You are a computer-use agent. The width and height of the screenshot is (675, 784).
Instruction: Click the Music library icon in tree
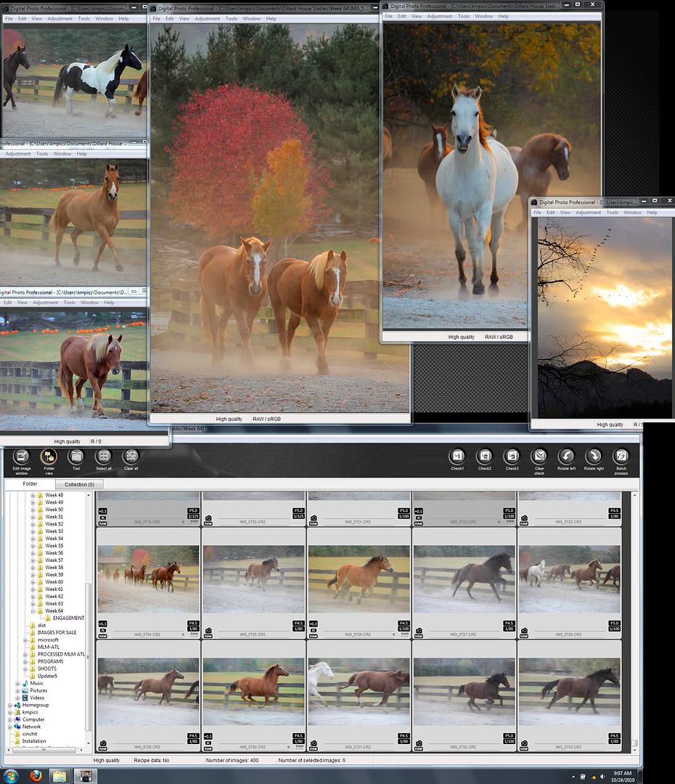coord(25,683)
